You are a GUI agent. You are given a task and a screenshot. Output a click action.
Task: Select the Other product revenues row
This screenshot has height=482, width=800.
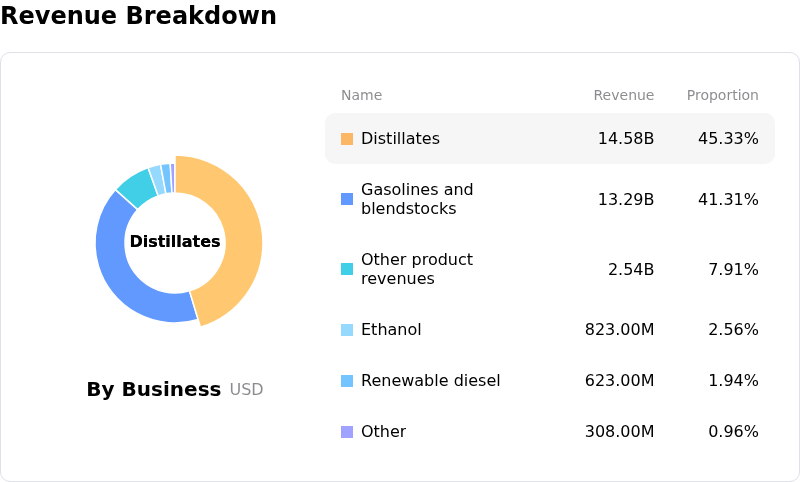point(416,269)
